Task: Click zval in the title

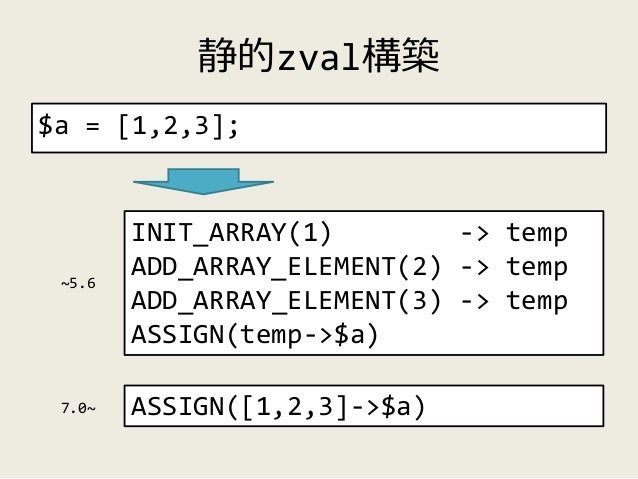Action: 318,59
